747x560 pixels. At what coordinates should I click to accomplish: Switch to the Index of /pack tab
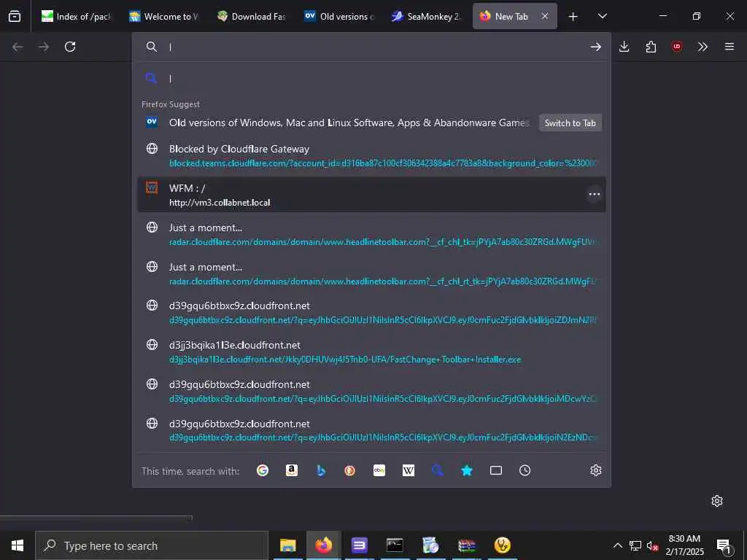76,16
